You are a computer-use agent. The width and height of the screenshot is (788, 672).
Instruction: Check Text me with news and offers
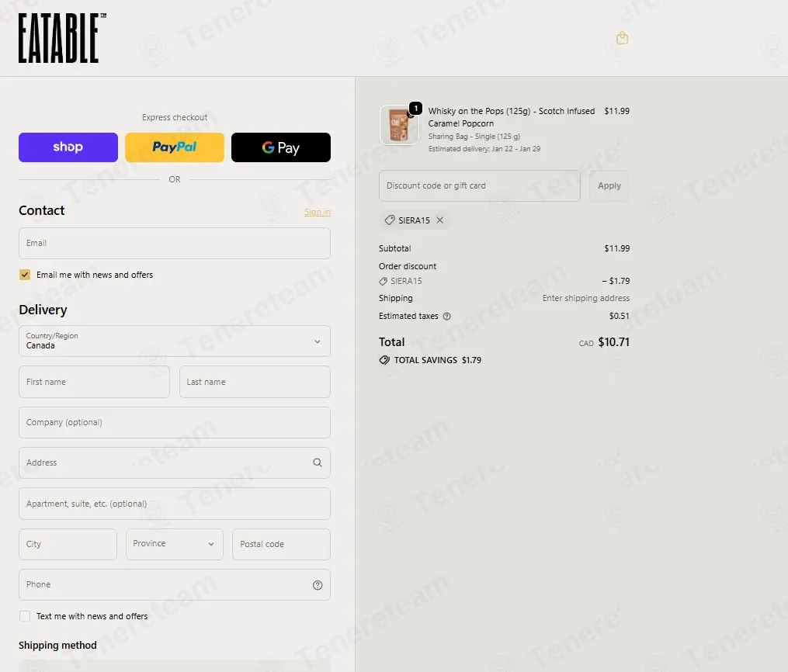25,616
